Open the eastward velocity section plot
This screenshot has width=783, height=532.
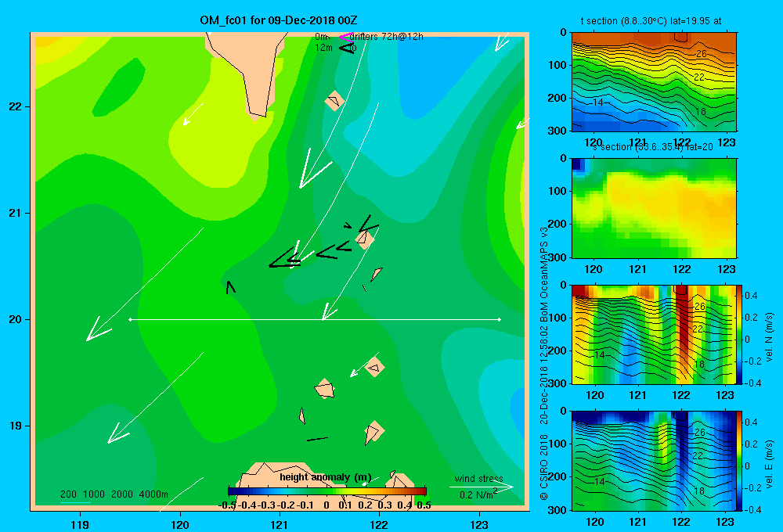[654, 461]
